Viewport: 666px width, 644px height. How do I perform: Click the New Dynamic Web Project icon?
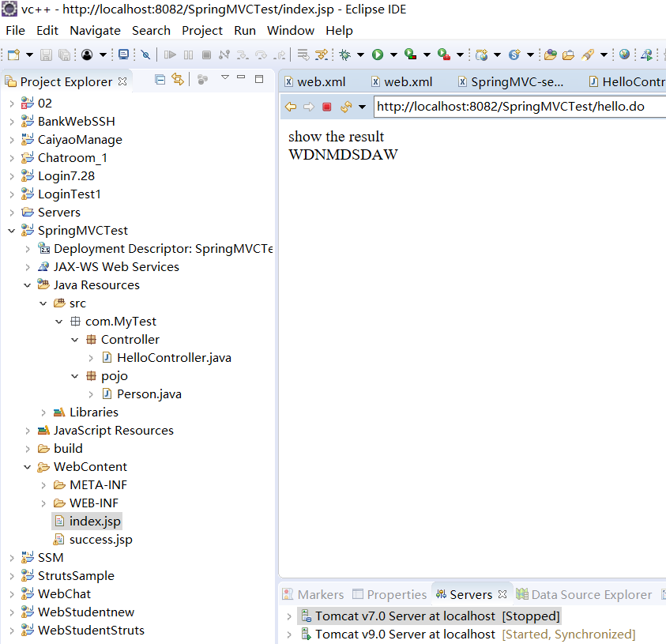pos(482,55)
